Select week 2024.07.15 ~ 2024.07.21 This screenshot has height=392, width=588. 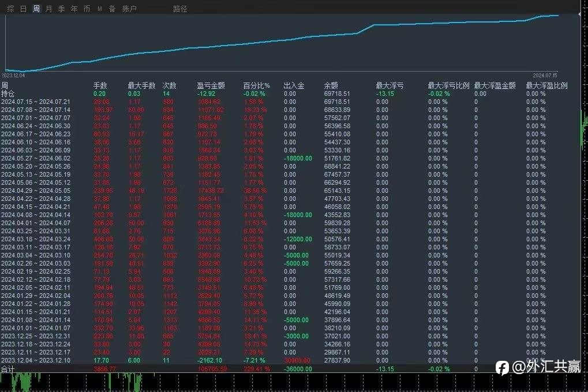point(35,102)
